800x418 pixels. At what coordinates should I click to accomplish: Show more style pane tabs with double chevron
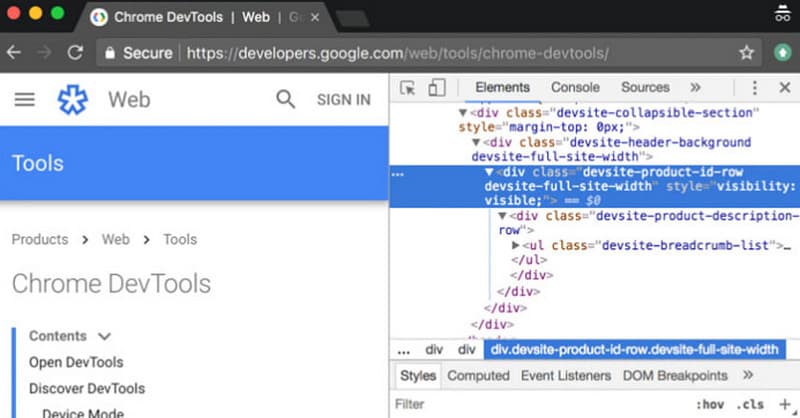click(x=748, y=375)
